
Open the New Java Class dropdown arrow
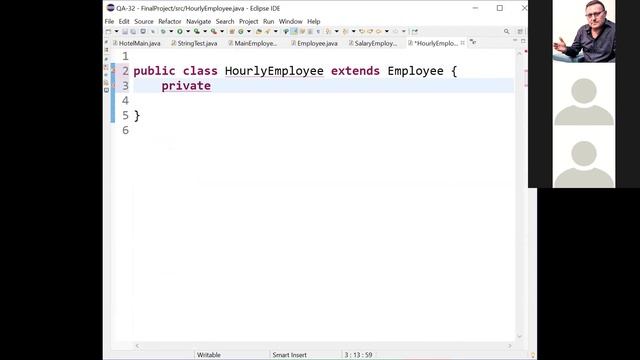coord(249,31)
